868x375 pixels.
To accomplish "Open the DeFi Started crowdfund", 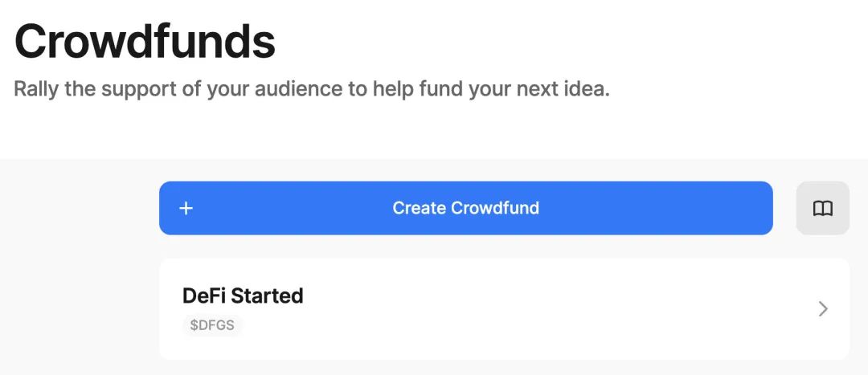I will [504, 308].
